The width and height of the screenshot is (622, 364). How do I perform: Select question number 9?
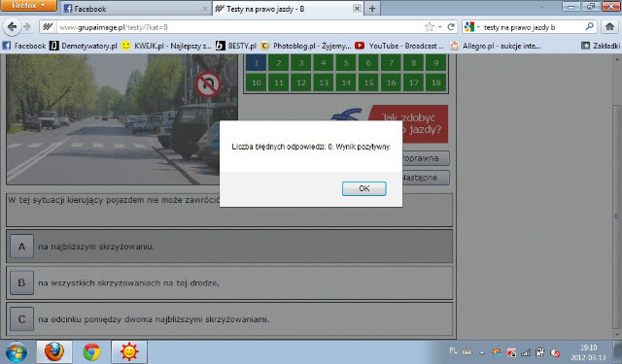(436, 62)
